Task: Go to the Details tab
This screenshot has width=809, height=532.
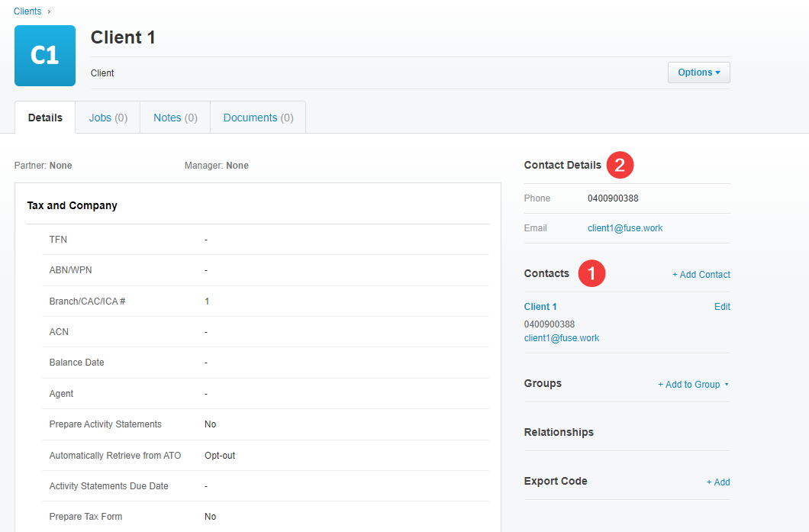Action: pos(45,118)
